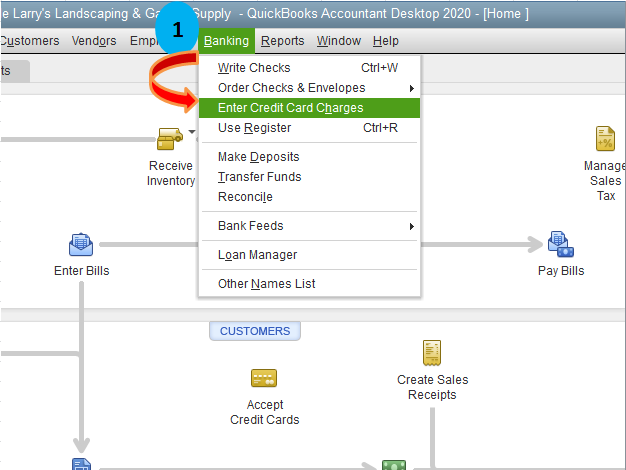Open Loan Manager from the menu
The height and width of the screenshot is (470, 626).
[x=309, y=255]
